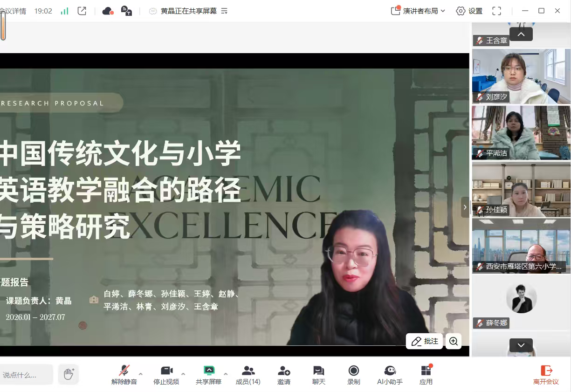Open the 应用 apps grid
This screenshot has height=392, width=571.
pos(426,375)
